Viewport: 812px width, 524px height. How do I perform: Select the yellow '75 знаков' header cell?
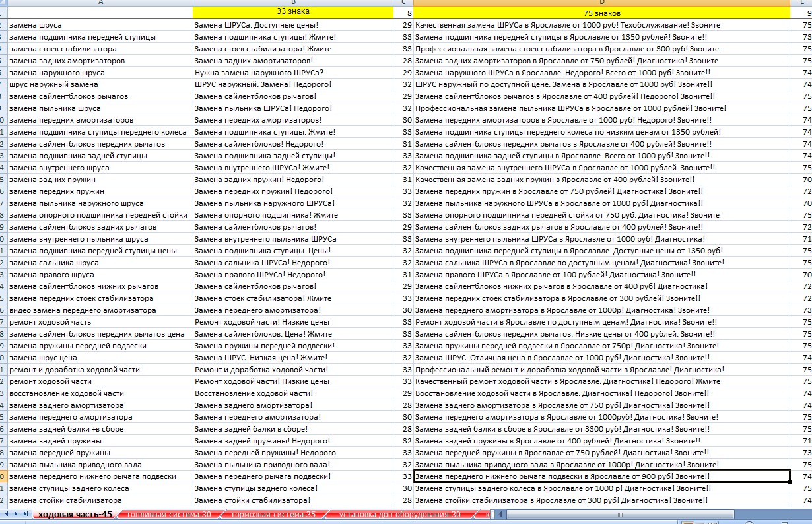[601, 12]
